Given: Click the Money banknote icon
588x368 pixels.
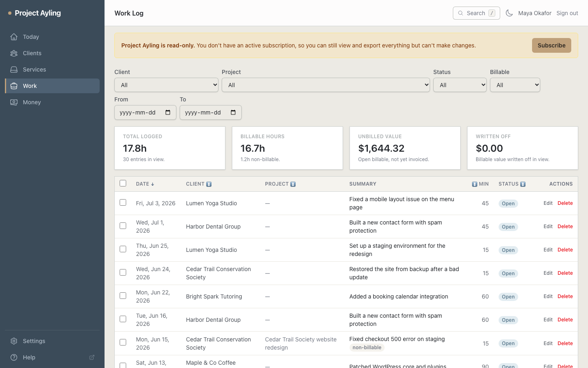Looking at the screenshot, I should tap(14, 102).
